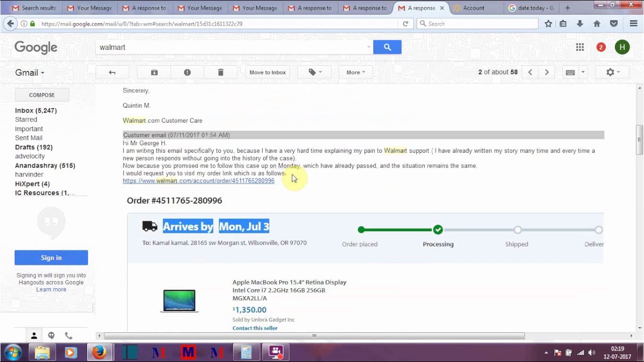Go back to search results arrow
The width and height of the screenshot is (644, 362).
click(112, 72)
